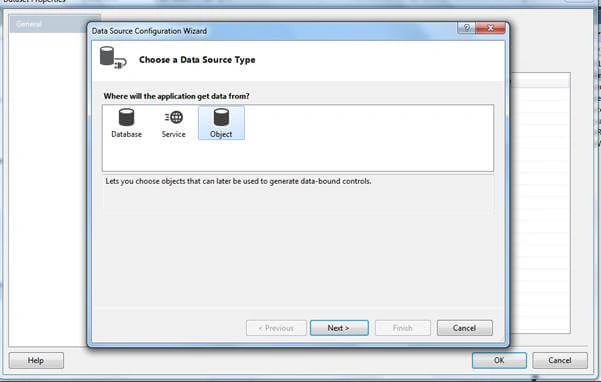Click the data source wizard header icon
The image size is (601, 382).
[x=113, y=58]
